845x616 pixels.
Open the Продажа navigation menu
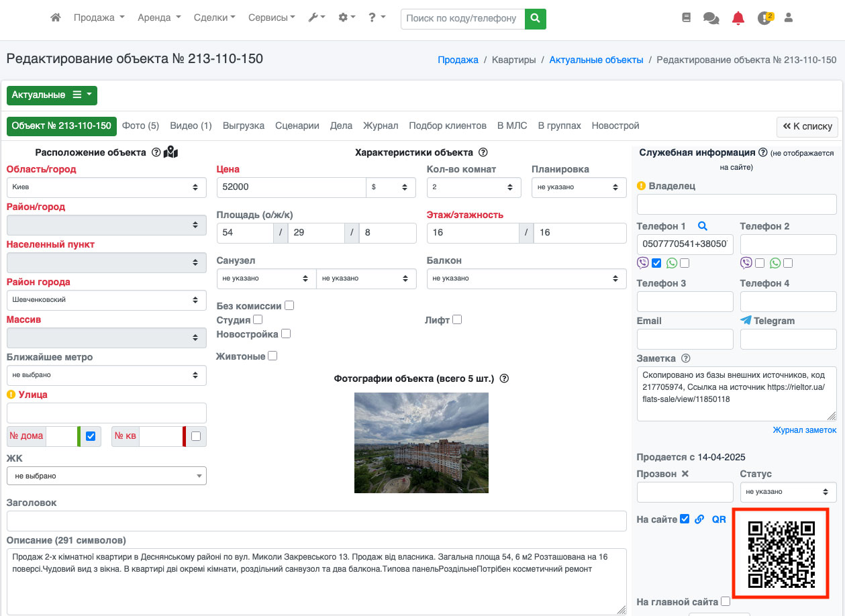99,18
